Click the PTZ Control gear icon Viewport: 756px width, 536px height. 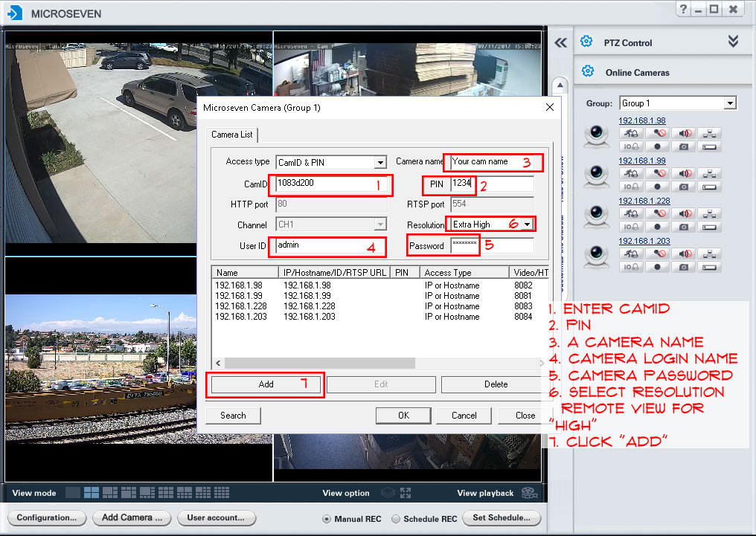click(x=586, y=42)
